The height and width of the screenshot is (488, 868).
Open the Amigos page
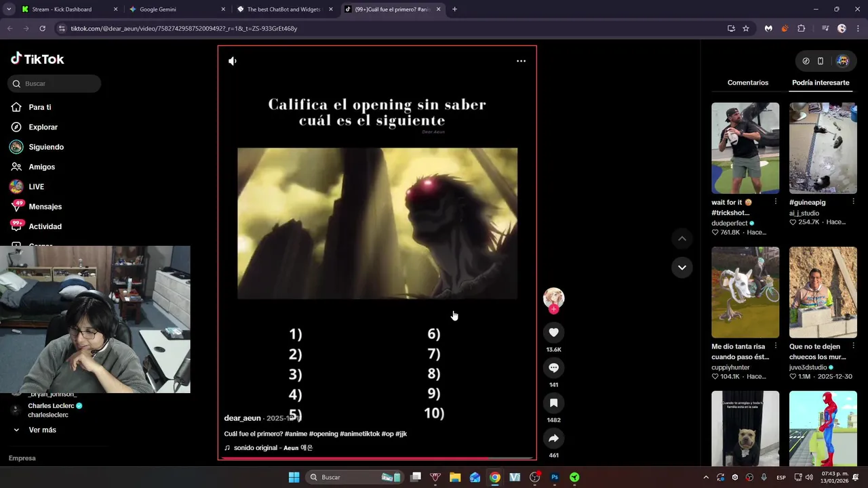(41, 167)
